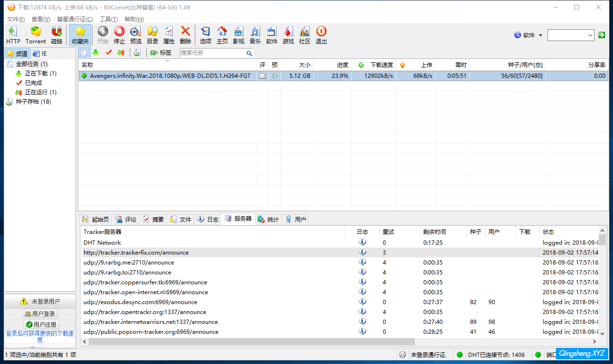Viewport: 613px width, 364px height.
Task: Open 选项 options
Action: tap(206, 35)
